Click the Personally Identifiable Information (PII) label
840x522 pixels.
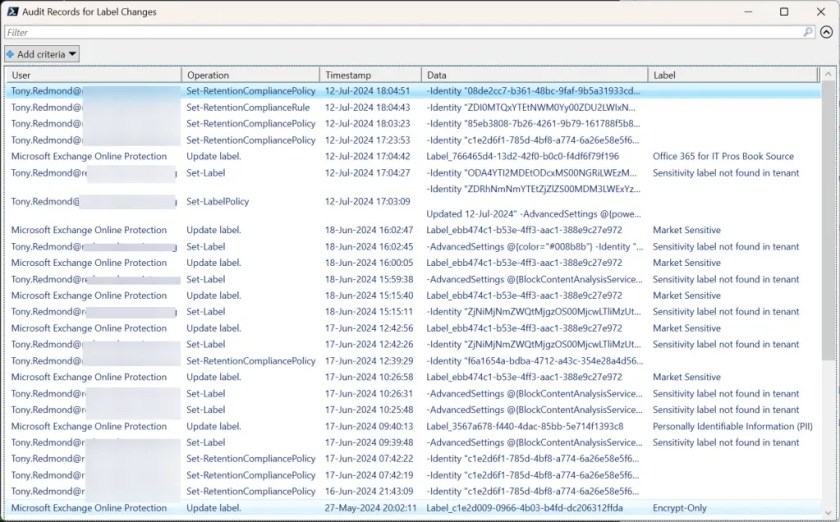[732, 427]
